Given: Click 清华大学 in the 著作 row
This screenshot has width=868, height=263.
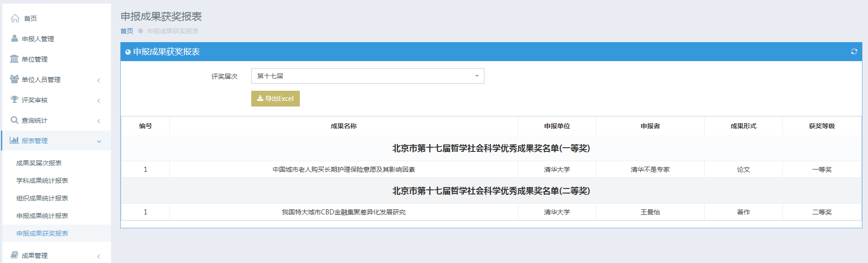Looking at the screenshot, I should click(x=557, y=212).
